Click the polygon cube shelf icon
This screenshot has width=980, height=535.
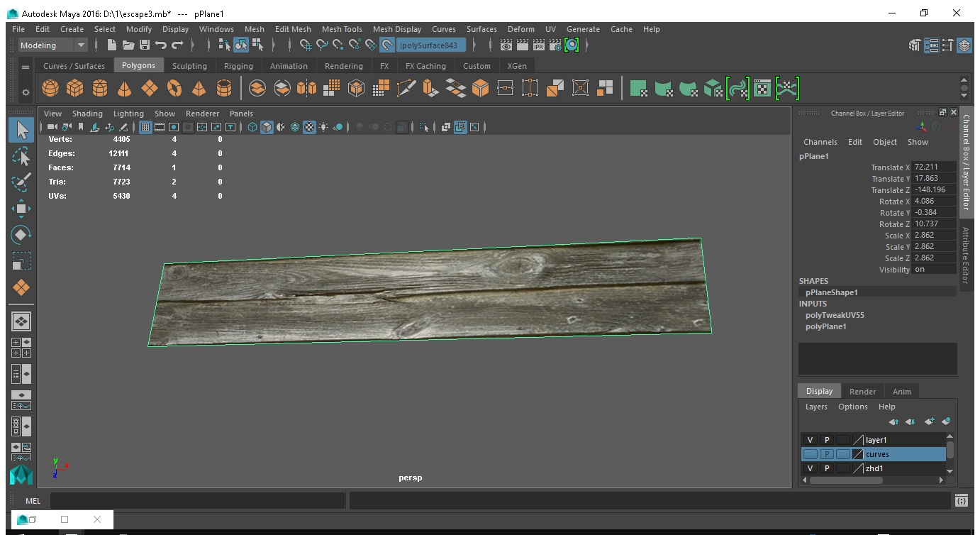(x=74, y=88)
